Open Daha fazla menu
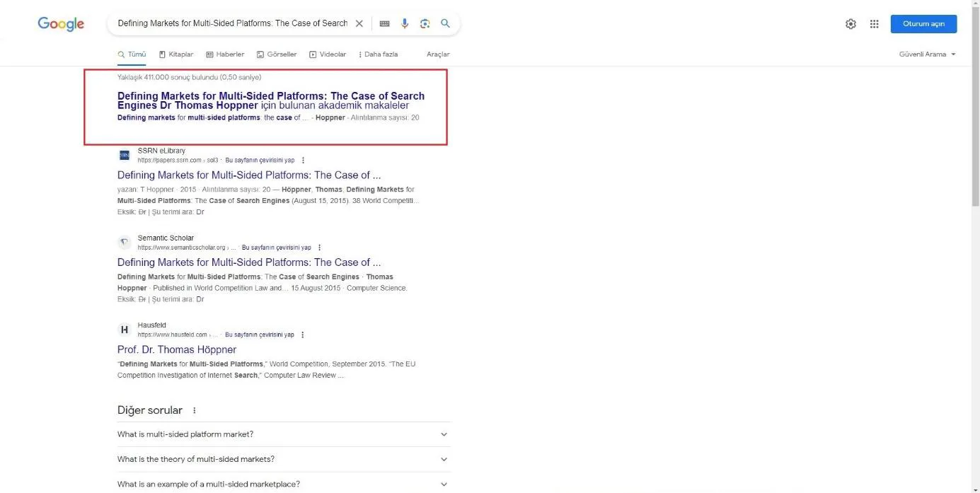980x493 pixels. coord(379,54)
